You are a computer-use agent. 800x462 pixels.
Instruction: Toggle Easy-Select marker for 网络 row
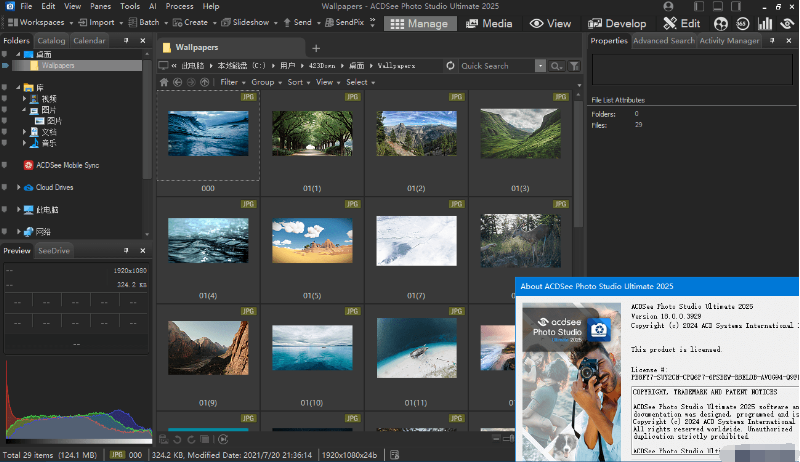tap(5, 232)
